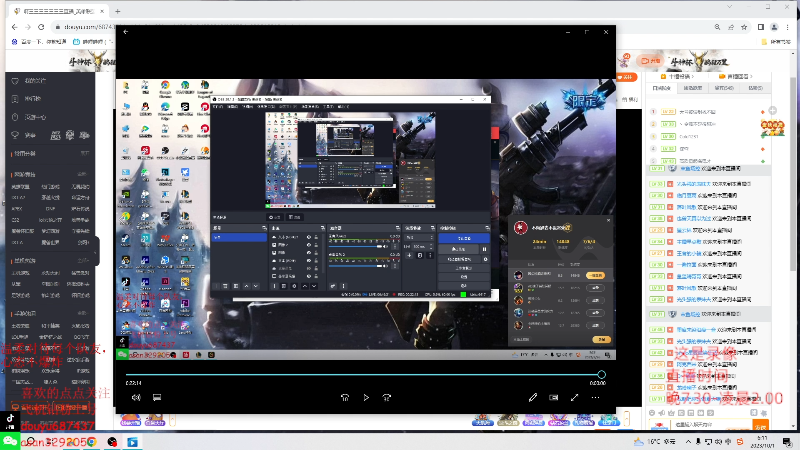
Task: Click the rank 1 user row in contribution list
Action: (708, 111)
